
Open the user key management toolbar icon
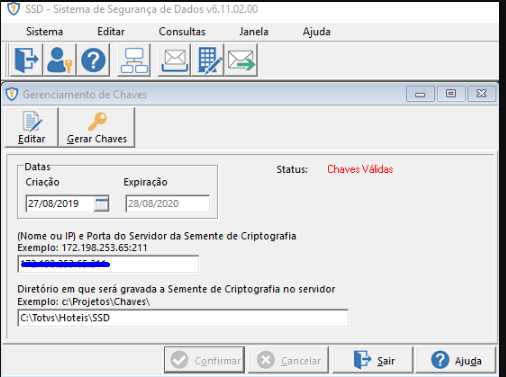[60, 60]
